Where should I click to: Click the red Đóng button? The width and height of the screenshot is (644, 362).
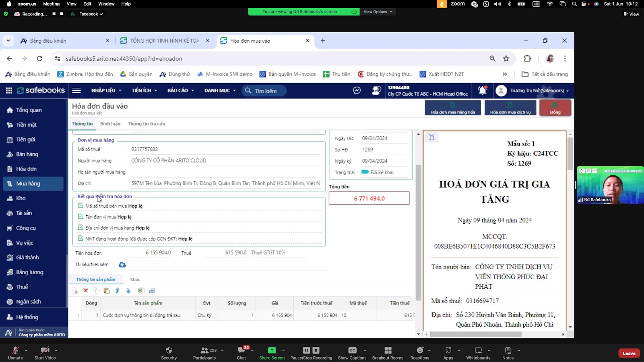555,108
